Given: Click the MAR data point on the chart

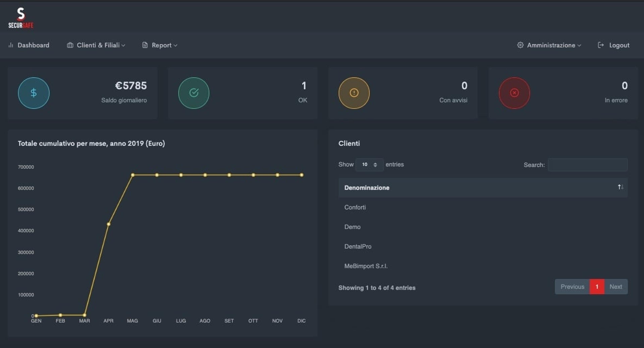Looking at the screenshot, I should (x=85, y=315).
